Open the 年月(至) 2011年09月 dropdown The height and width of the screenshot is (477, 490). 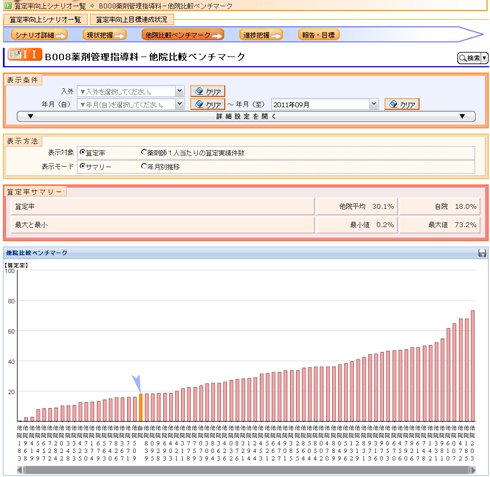(374, 104)
